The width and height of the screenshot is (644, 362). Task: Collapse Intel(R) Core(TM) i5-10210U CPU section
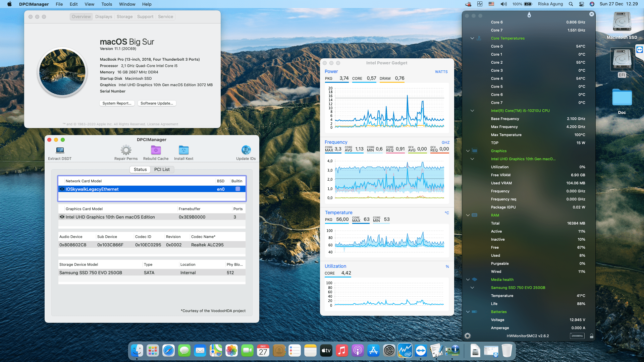tap(472, 111)
